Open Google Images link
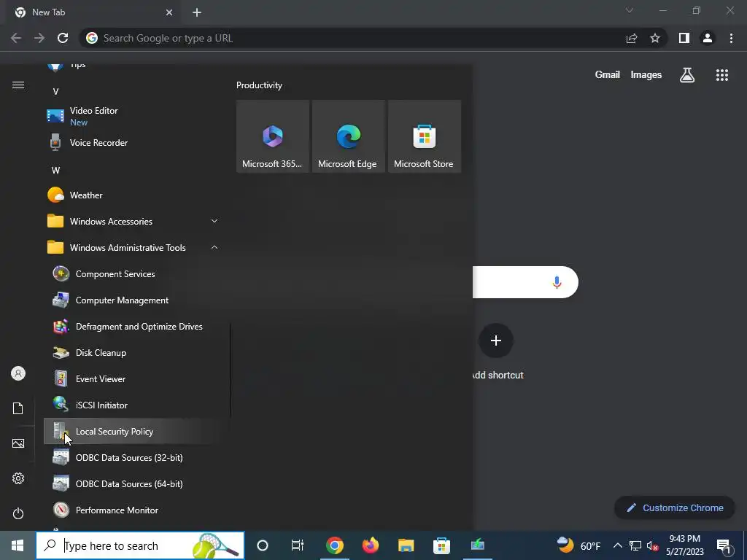Image resolution: width=747 pixels, height=560 pixels. click(x=646, y=75)
